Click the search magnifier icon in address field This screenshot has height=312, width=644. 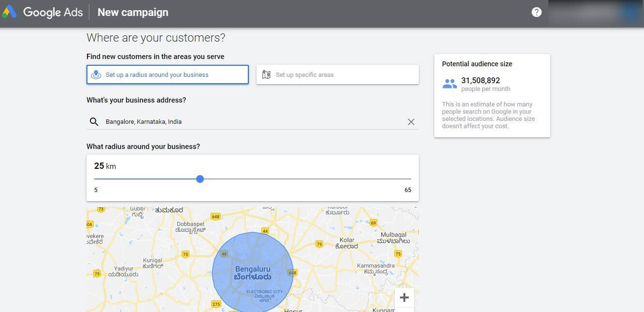94,122
